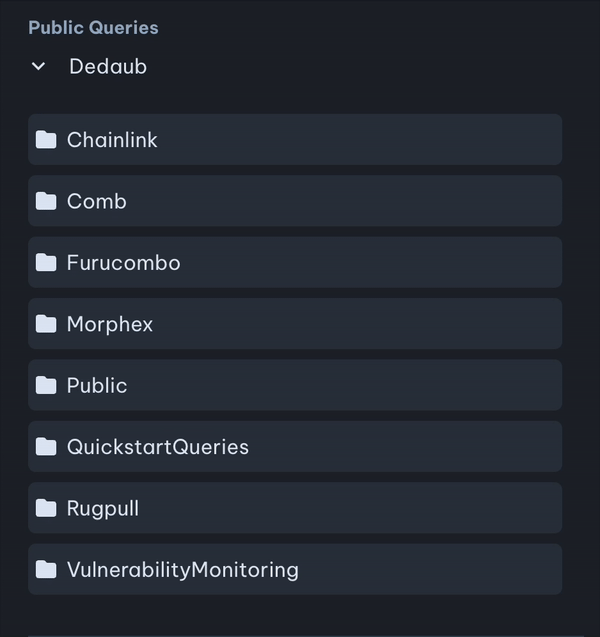Select the Dedaub group label

tap(107, 67)
